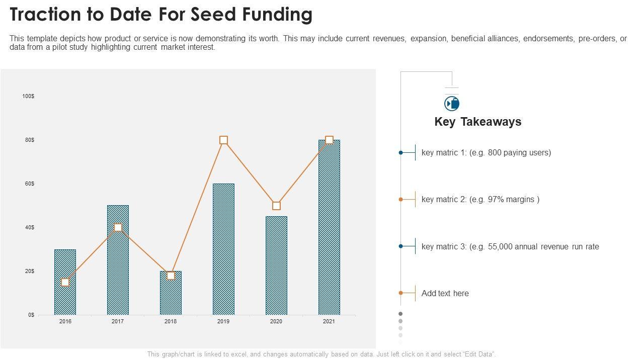Viewport: 644px width, 362px height.
Task: Click the blue Key Takeaways icon
Action: [452, 104]
